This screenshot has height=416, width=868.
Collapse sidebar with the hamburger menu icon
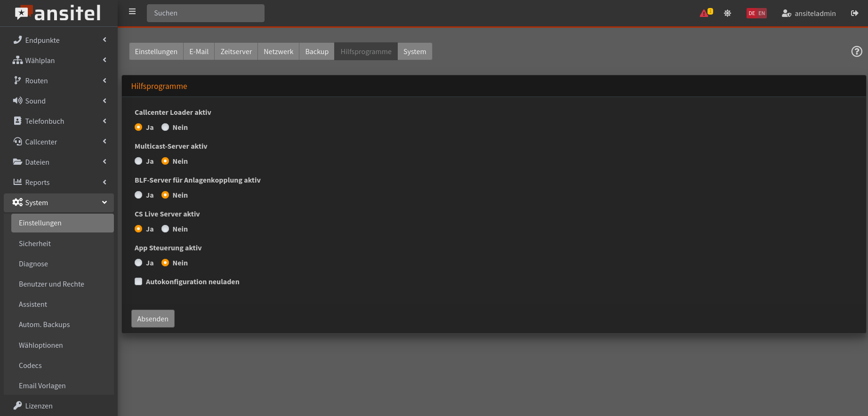tap(132, 12)
